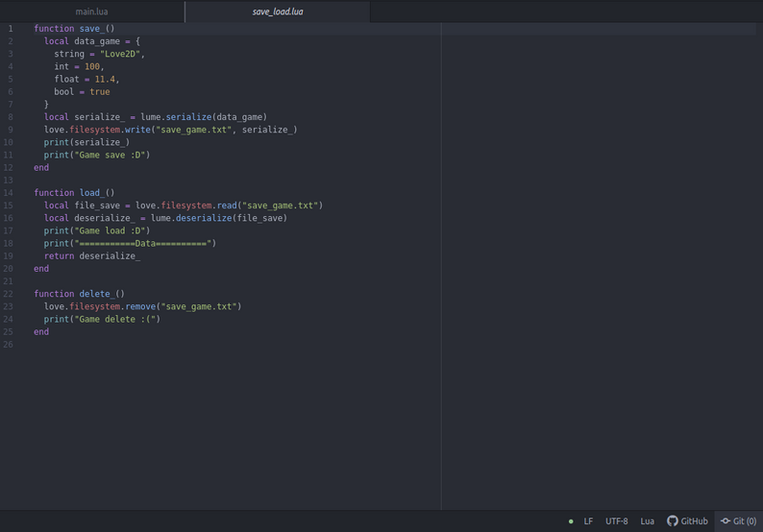The width and height of the screenshot is (763, 532).
Task: Change the UTF-8 file encoding
Action: (617, 520)
